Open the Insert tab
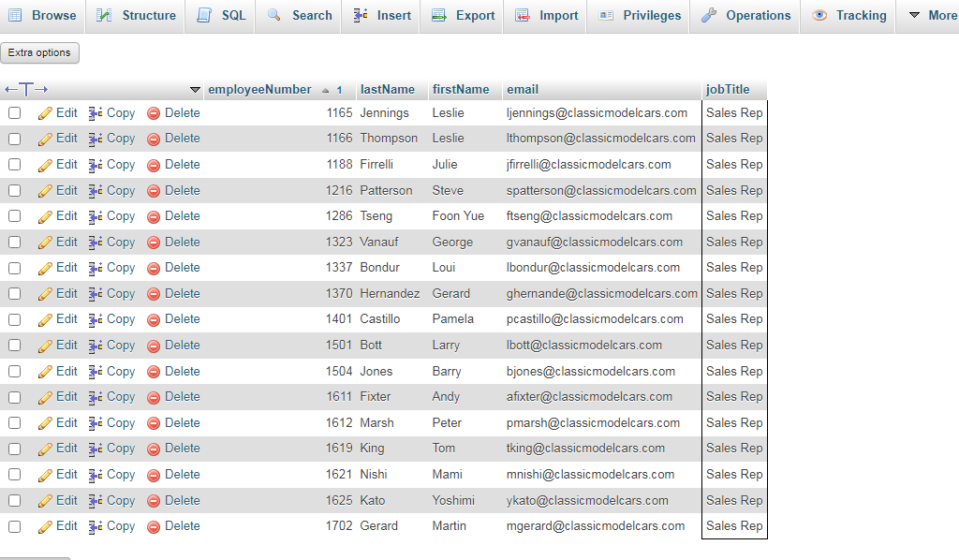Screen dimensions: 959x560 (x=382, y=15)
